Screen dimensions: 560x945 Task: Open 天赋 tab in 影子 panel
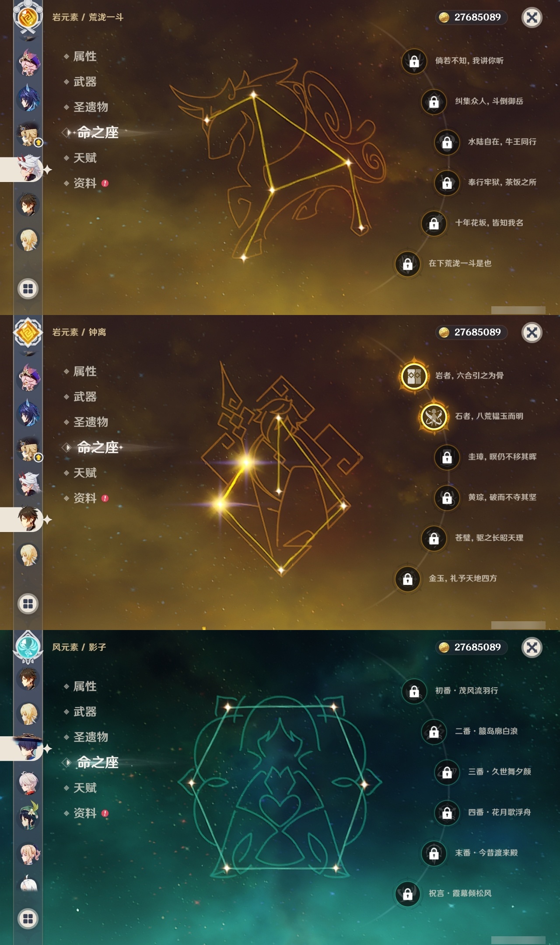point(85,788)
